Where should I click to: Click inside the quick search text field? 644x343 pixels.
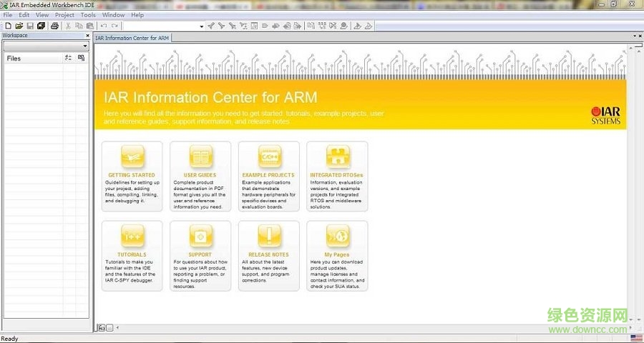(x=160, y=26)
